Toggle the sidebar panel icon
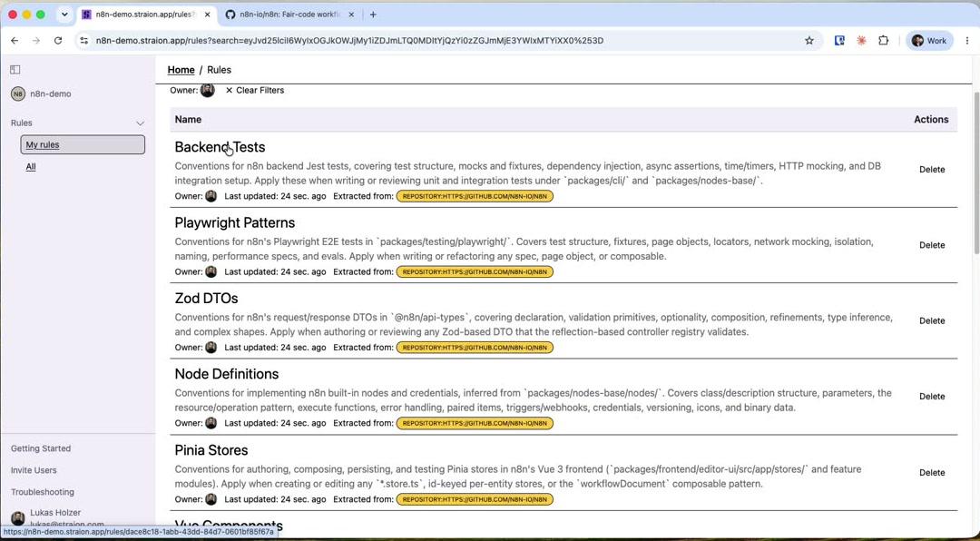Screen dimensions: 980x541 (x=15, y=69)
